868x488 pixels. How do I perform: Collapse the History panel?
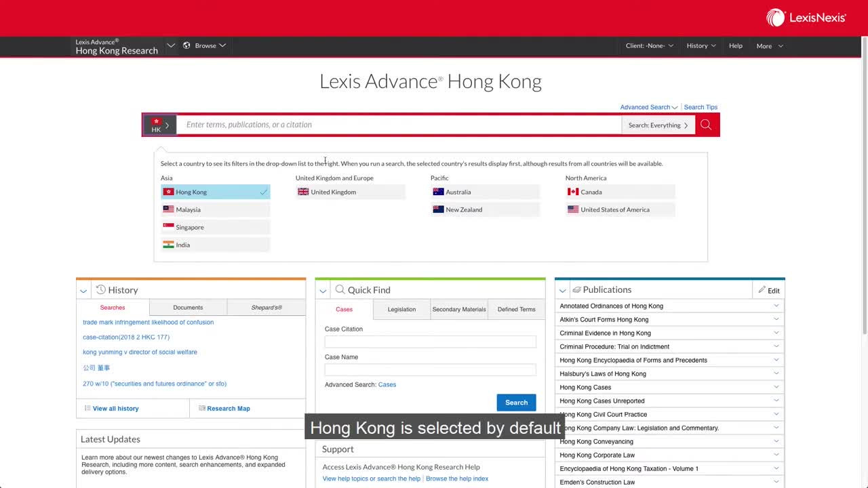coord(83,291)
